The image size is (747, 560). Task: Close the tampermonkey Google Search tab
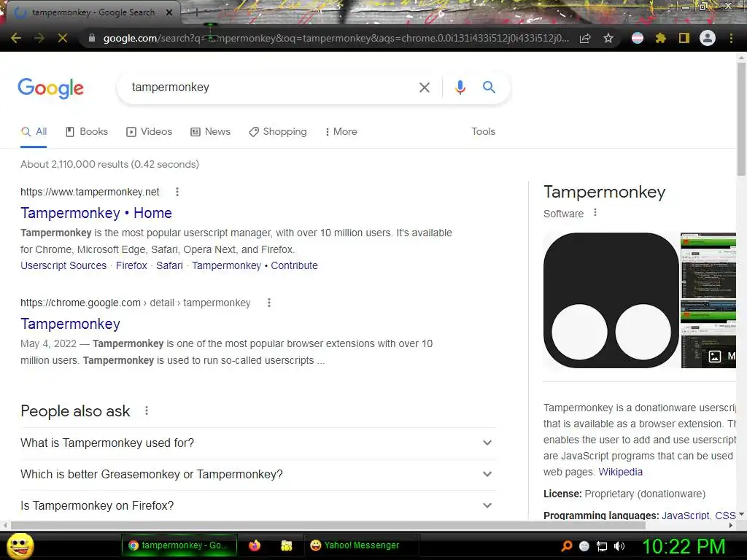[169, 12]
